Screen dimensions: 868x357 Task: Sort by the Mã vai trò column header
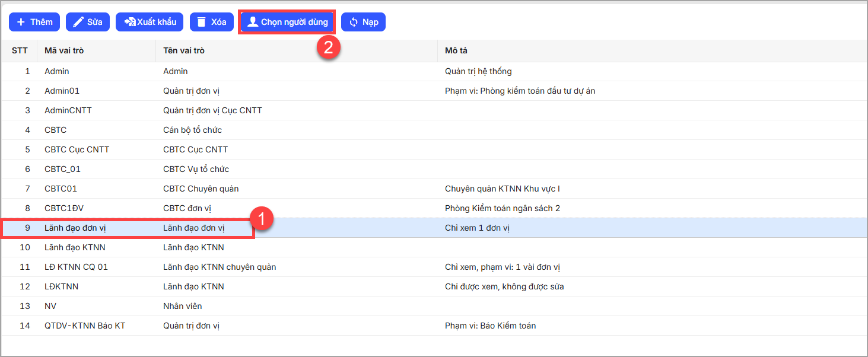(x=64, y=50)
